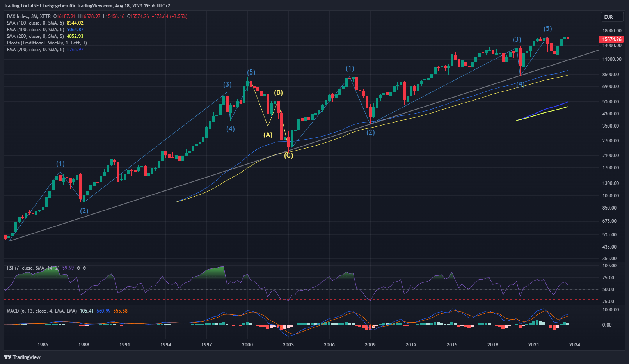
Task: Click the SMA 200 indicator legend
Action: click(x=35, y=36)
